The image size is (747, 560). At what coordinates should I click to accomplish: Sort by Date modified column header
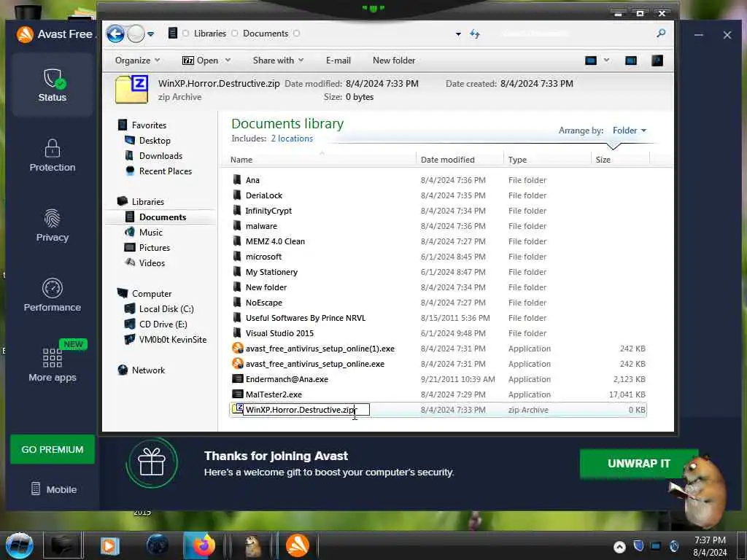click(460, 160)
